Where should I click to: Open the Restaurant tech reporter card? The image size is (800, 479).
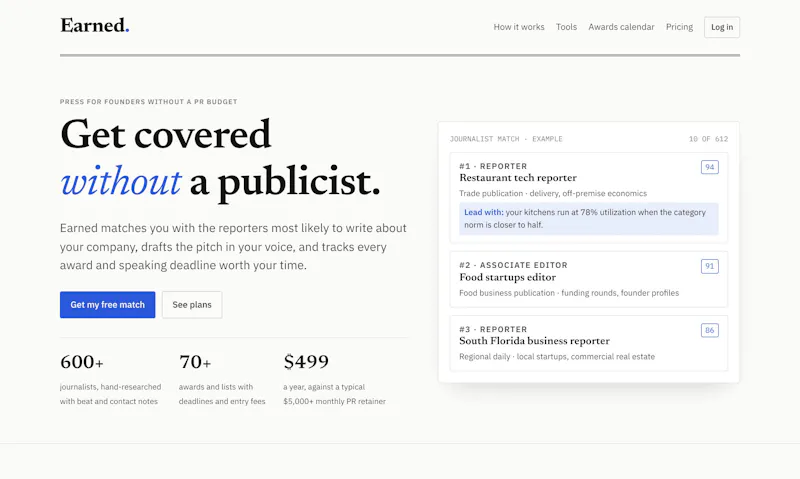[x=588, y=197]
